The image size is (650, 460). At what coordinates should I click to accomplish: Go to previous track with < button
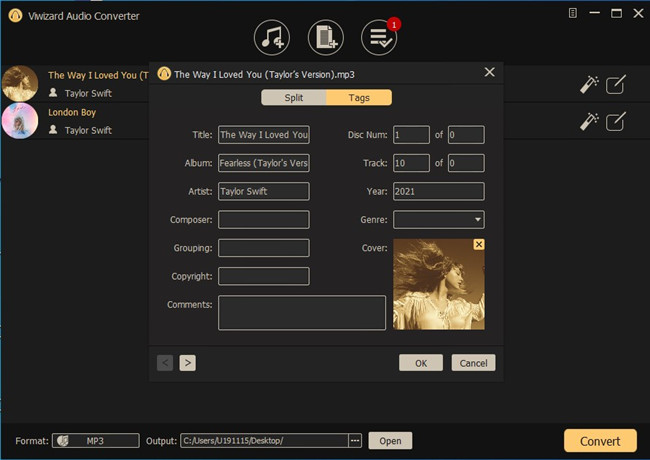coord(165,363)
